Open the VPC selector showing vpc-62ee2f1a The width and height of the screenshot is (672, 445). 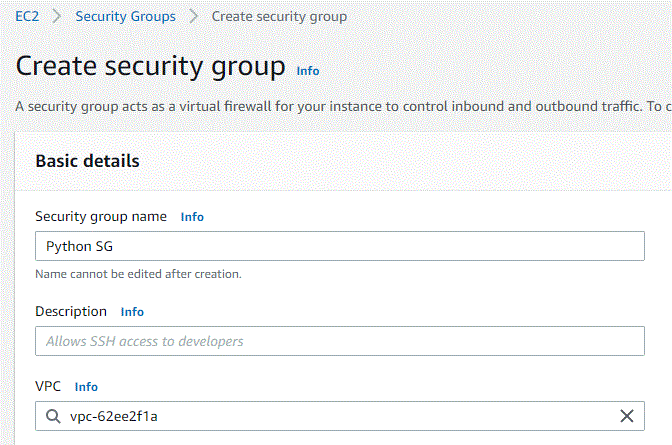pos(330,416)
